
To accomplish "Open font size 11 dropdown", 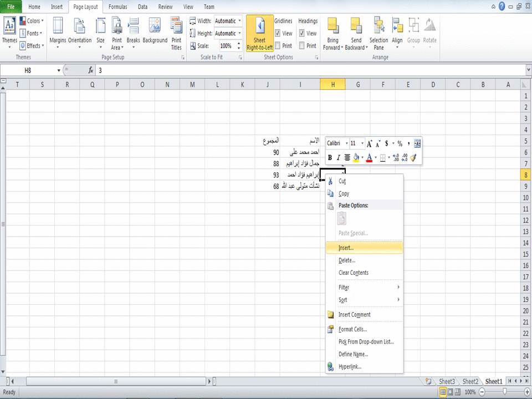I will (x=362, y=144).
